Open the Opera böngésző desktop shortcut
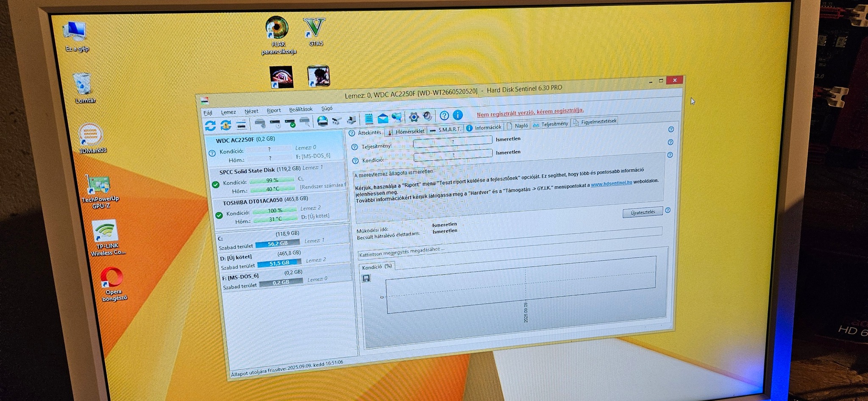Screen dimensions: 868x401 pyautogui.click(x=113, y=284)
